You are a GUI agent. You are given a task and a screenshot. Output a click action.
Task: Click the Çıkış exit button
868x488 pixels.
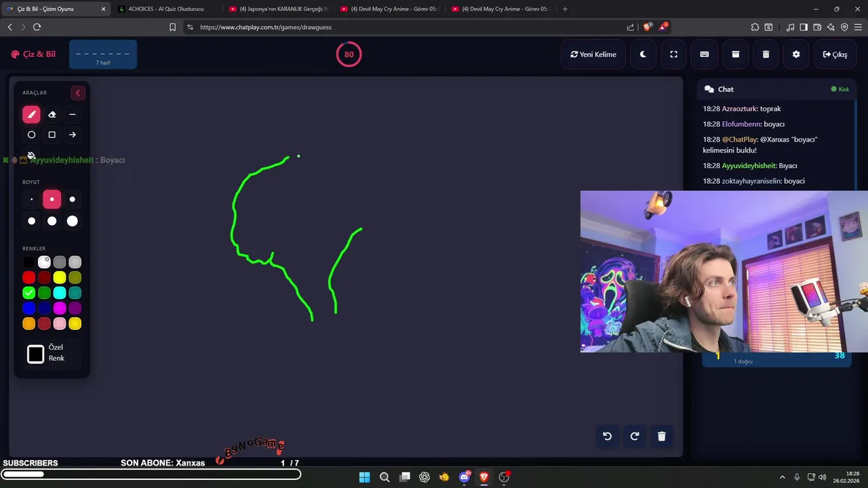point(835,54)
